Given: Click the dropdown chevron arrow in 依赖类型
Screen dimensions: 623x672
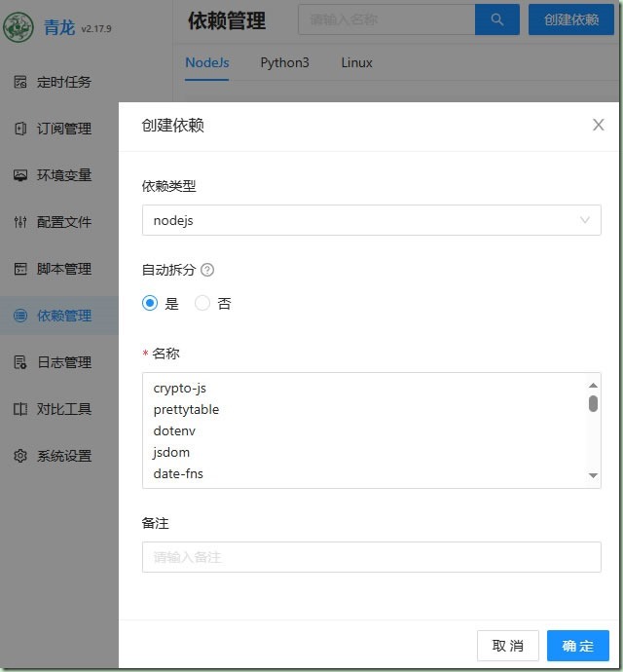Looking at the screenshot, I should tap(585, 220).
